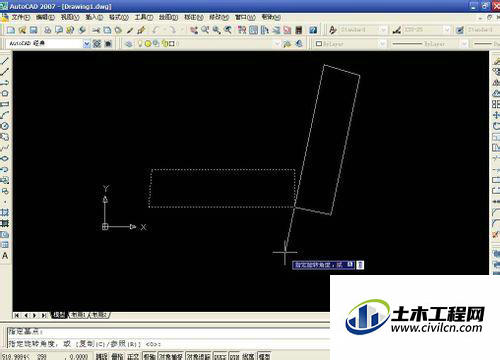Toggle the 线宽 lineweight button
Screen dimensions: 500x360
coord(248,356)
